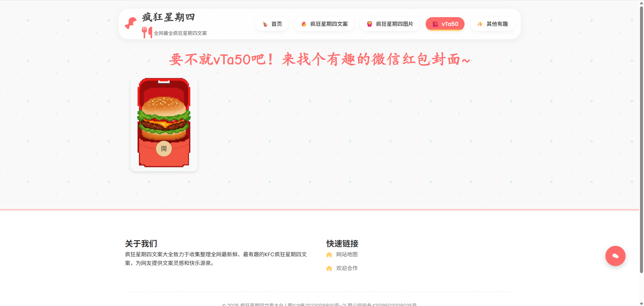
Task: Follow the 网站地图 link
Action: pyautogui.click(x=347, y=255)
